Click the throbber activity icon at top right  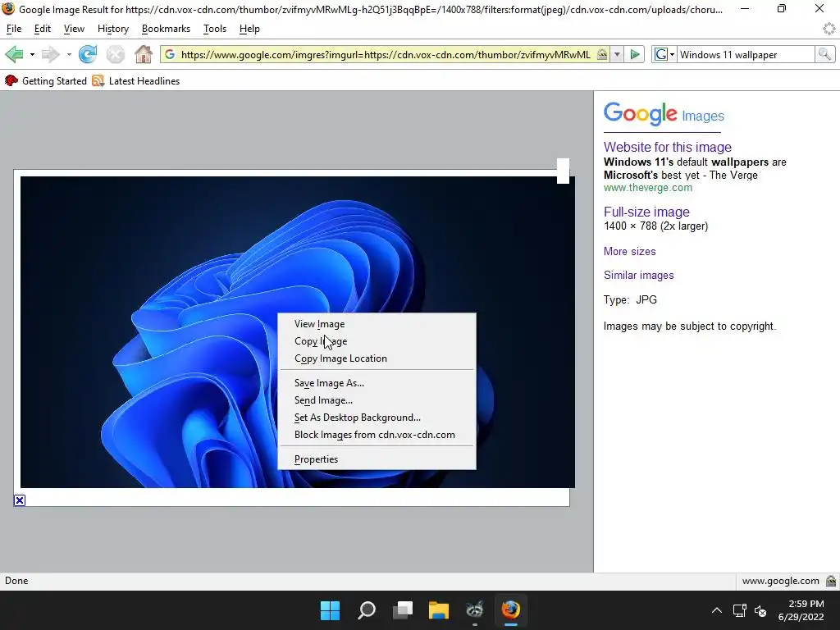tap(829, 29)
